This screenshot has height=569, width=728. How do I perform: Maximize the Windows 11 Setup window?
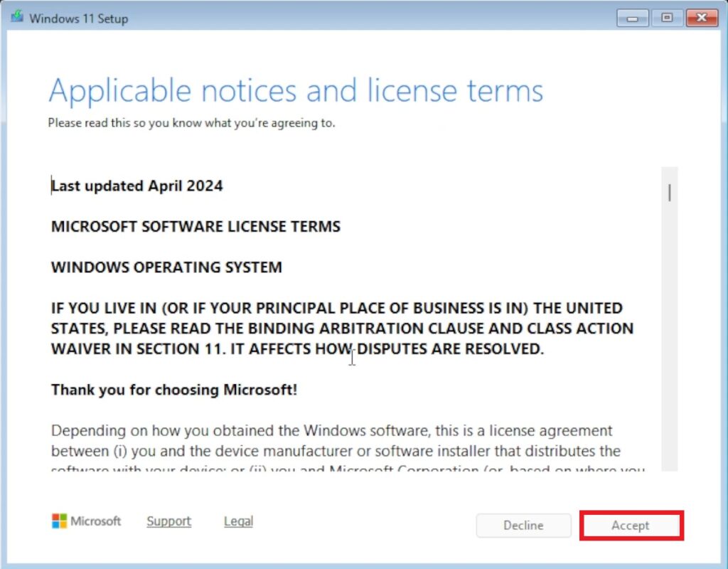click(666, 18)
